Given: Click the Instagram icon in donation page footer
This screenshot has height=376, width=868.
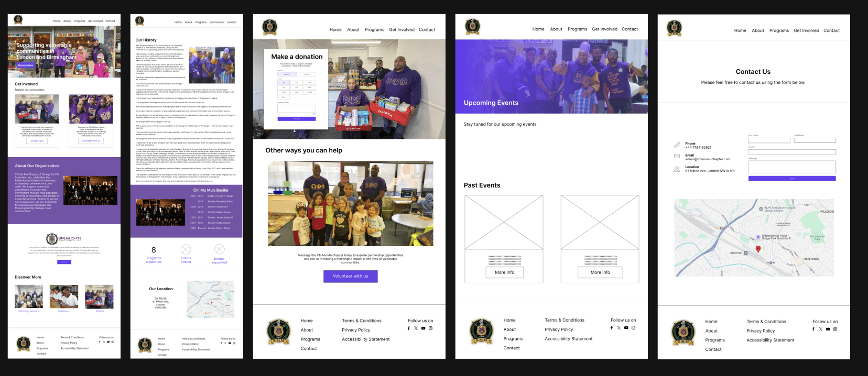Looking at the screenshot, I should pos(430,328).
